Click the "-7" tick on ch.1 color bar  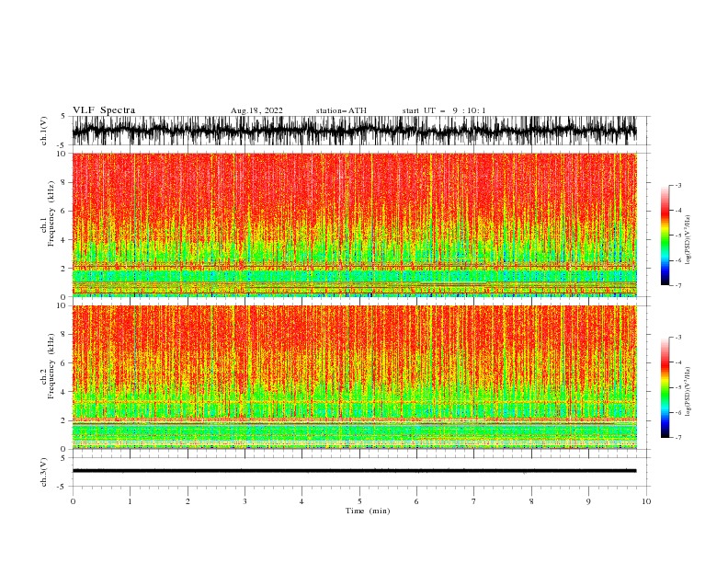tap(677, 285)
